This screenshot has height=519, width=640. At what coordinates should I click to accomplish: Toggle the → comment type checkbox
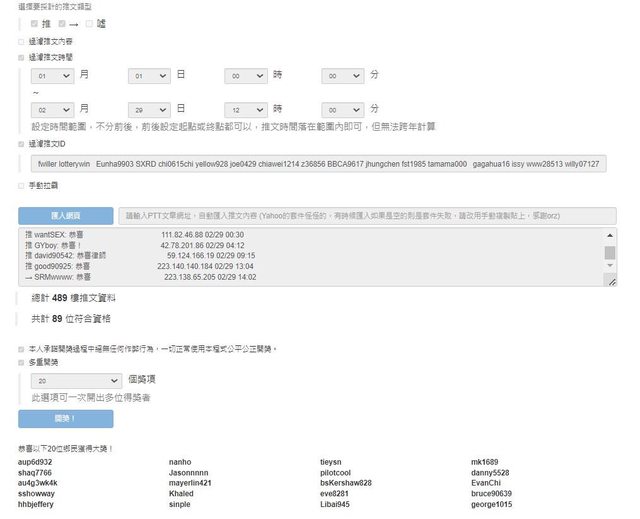(x=62, y=23)
